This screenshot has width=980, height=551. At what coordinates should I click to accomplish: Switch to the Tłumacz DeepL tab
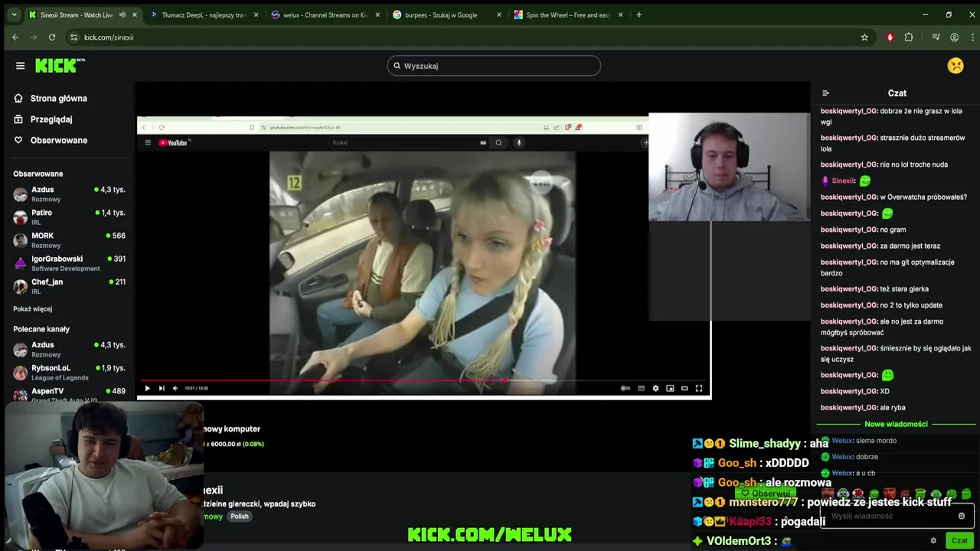[204, 15]
